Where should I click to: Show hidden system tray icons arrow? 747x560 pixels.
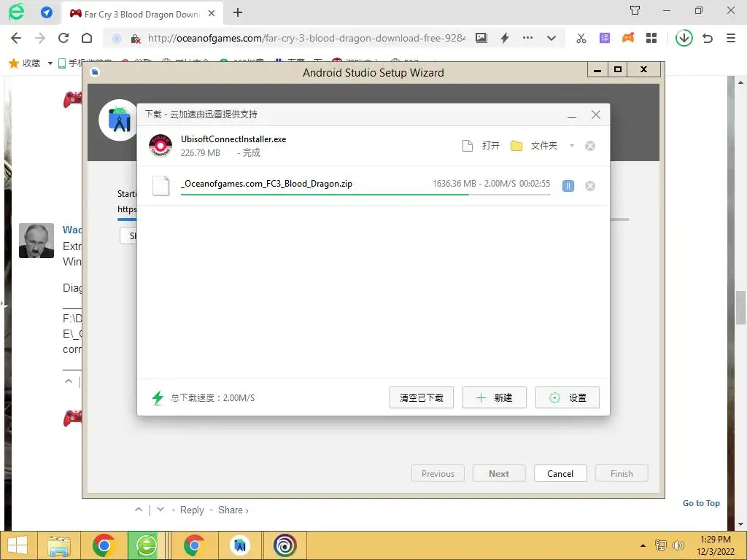(643, 545)
